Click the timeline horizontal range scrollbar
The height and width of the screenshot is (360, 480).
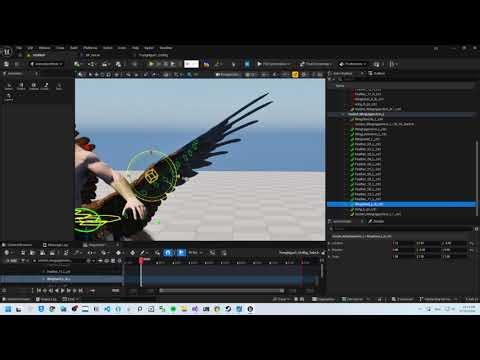(222, 291)
